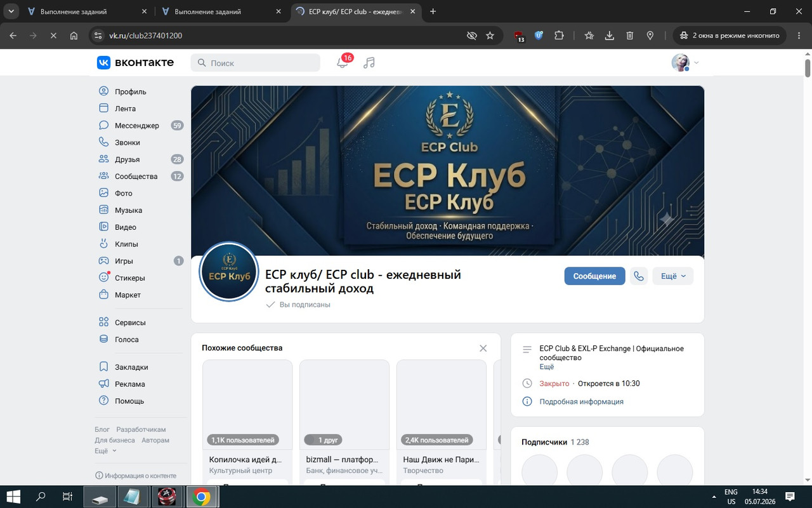The image size is (812, 508).
Task: Click the phone call button of community
Action: tap(638, 276)
